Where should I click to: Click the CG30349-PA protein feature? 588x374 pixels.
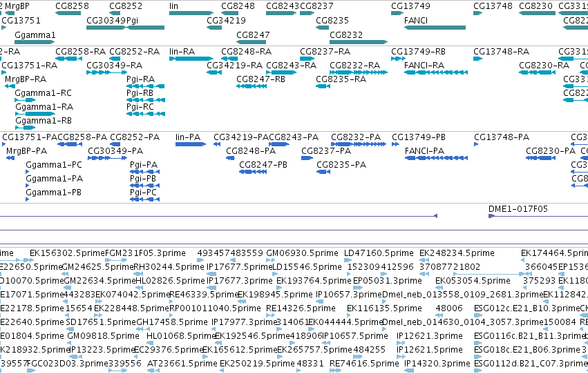(x=108, y=158)
